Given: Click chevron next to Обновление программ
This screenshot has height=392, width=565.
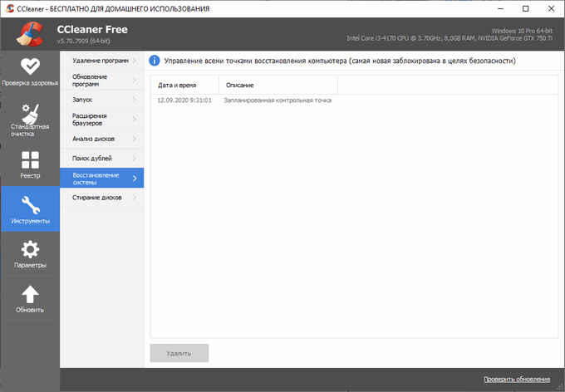Looking at the screenshot, I should coord(135,80).
